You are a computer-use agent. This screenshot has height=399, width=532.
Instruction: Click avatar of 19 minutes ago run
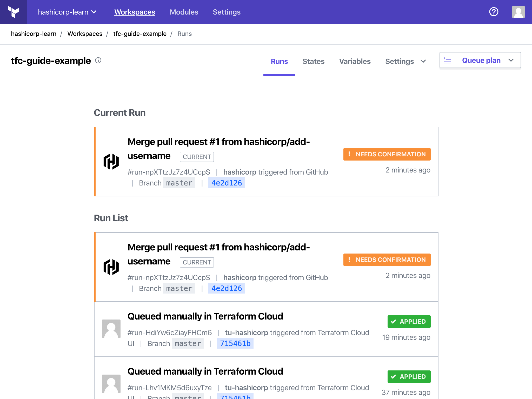coord(111,329)
